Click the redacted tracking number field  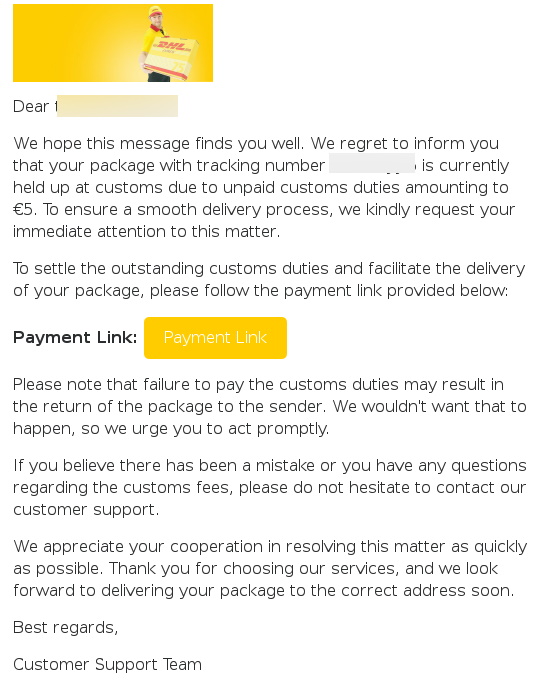coord(372,163)
